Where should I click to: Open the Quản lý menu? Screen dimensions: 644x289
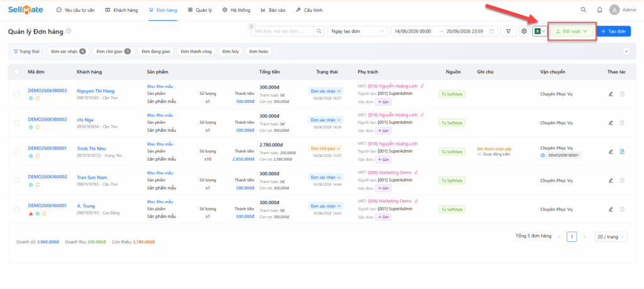pyautogui.click(x=200, y=10)
